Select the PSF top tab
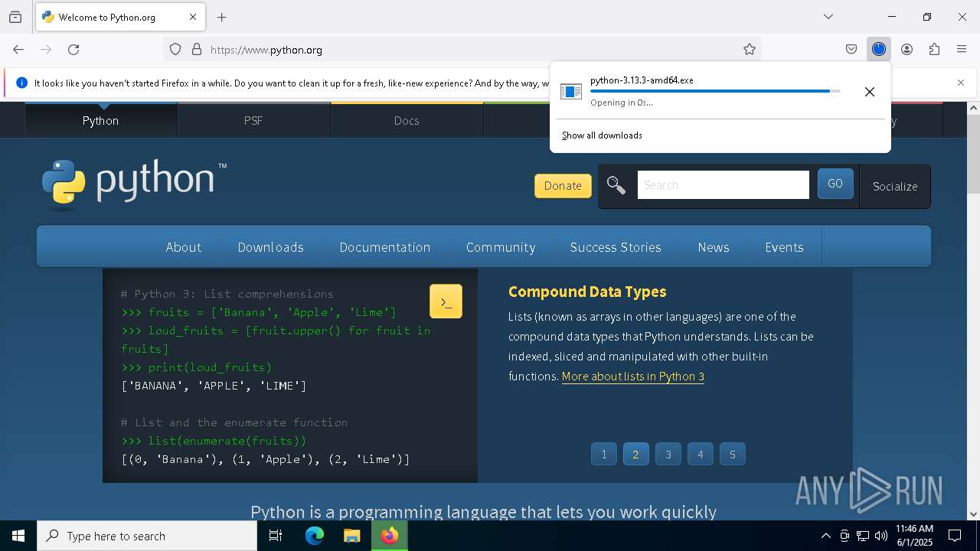Viewport: 980px width, 551px height. [253, 120]
